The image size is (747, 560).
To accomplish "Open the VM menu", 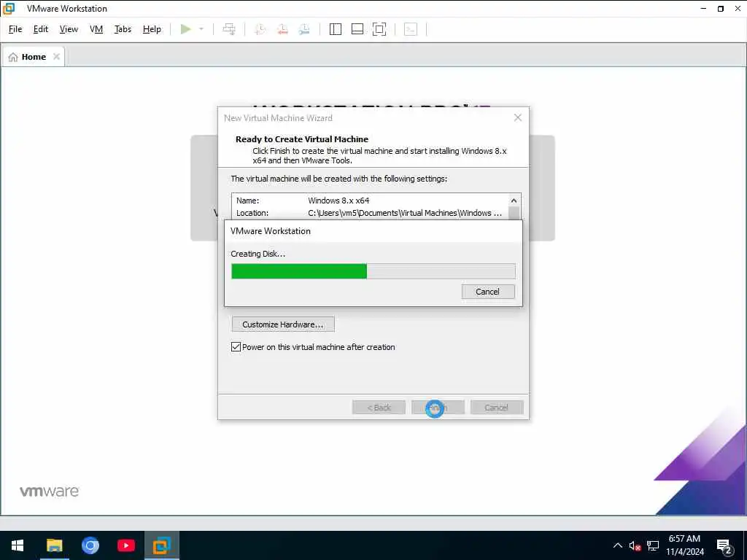I will pos(96,29).
